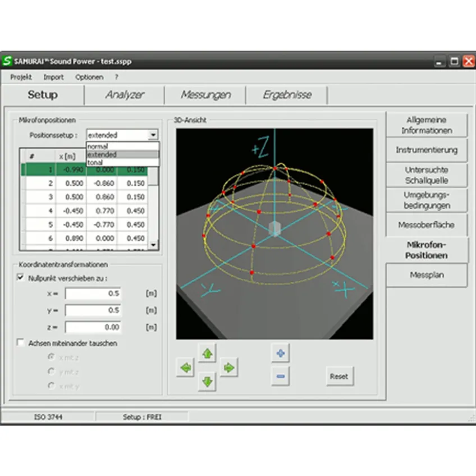
Task: Rotate 3D view right with green right arrow
Action: tap(229, 368)
